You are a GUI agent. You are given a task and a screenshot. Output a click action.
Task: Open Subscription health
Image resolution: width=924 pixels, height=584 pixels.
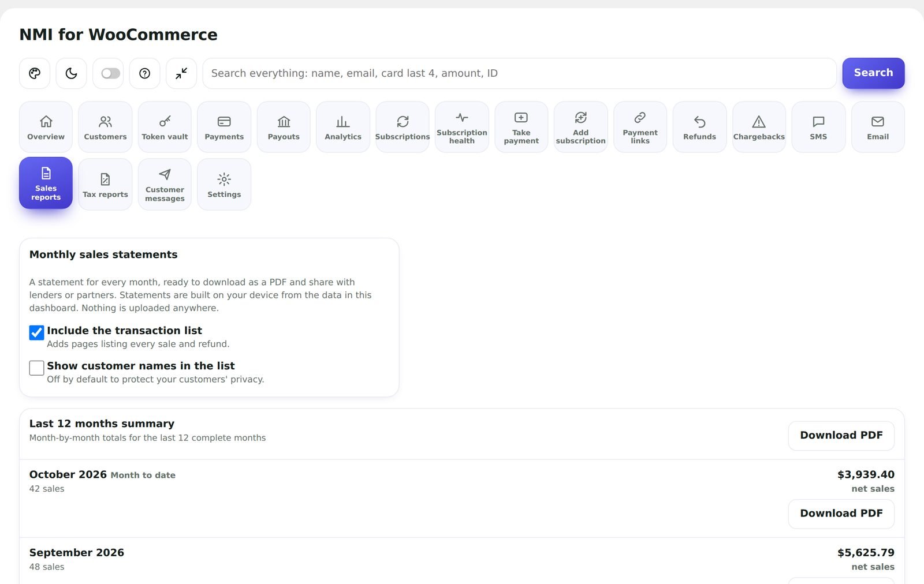[462, 127]
